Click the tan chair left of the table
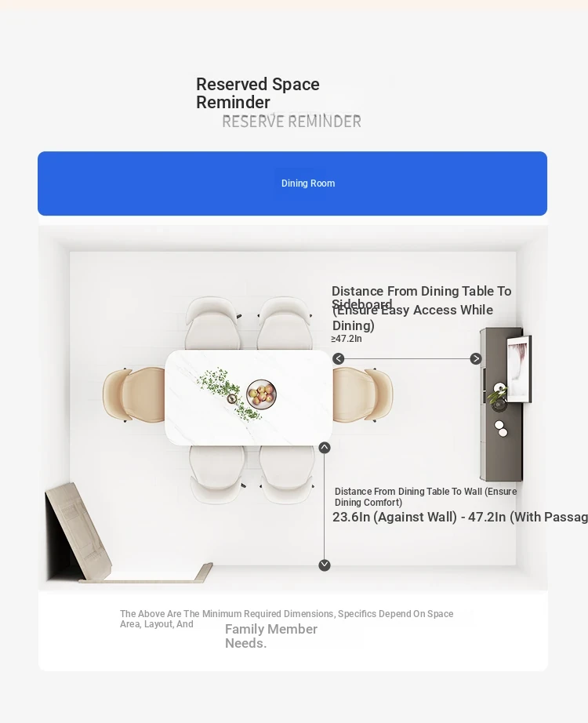588x723 pixels. coord(133,394)
